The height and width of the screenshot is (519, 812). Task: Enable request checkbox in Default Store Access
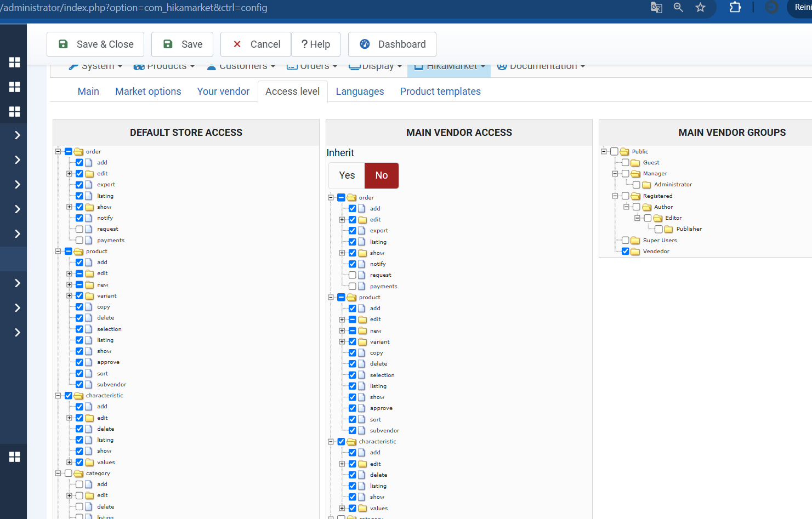pos(80,229)
